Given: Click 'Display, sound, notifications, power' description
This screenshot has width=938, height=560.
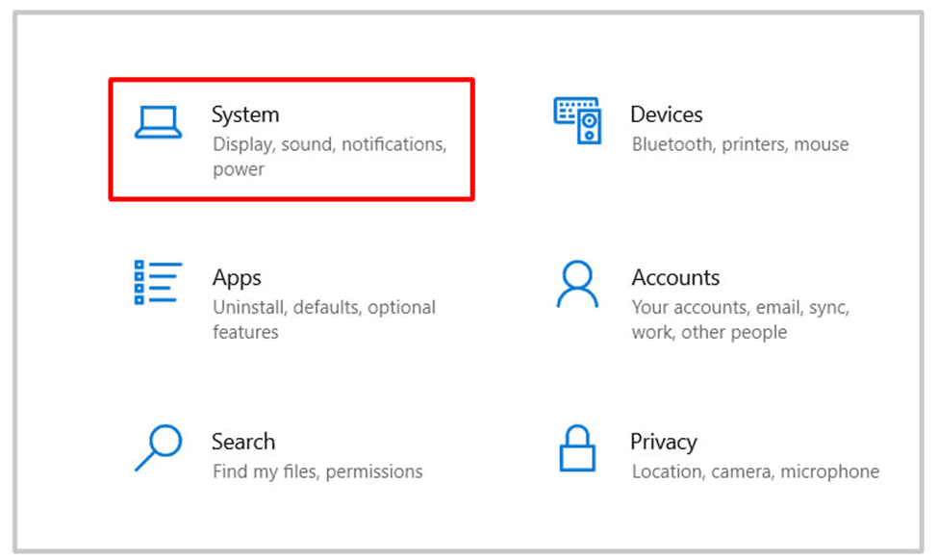Looking at the screenshot, I should point(329,145).
